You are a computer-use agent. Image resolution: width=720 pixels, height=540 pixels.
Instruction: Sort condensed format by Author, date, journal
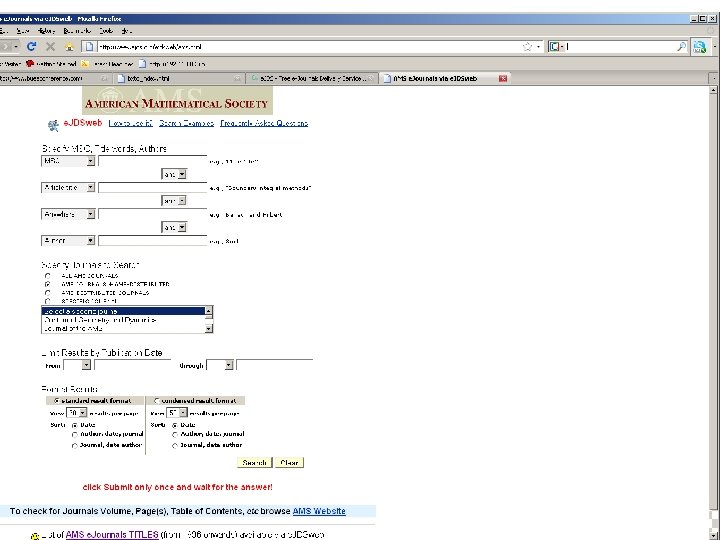coord(175,434)
